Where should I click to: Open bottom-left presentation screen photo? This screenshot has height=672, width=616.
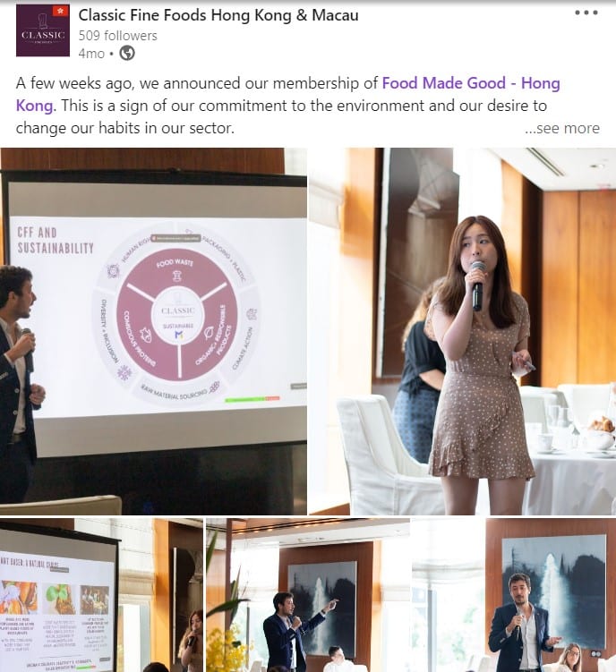click(x=101, y=595)
